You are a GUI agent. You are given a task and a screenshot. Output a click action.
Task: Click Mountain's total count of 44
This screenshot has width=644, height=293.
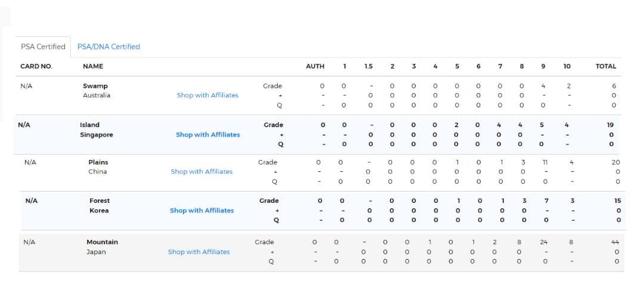pyautogui.click(x=615, y=242)
